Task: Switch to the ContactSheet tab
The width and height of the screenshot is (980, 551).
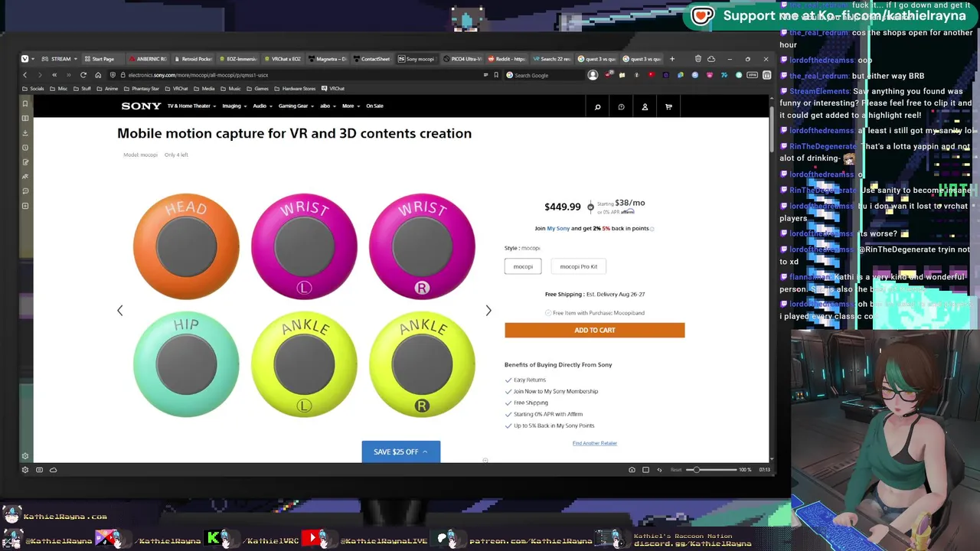Action: [x=371, y=59]
